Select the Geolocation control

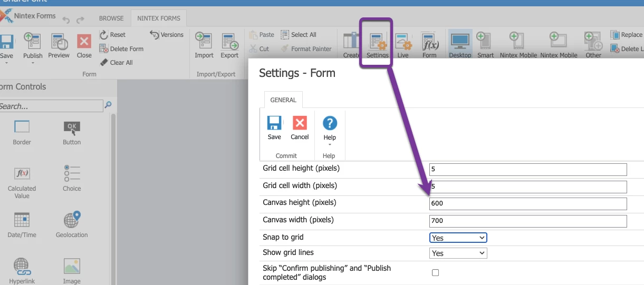72,224
